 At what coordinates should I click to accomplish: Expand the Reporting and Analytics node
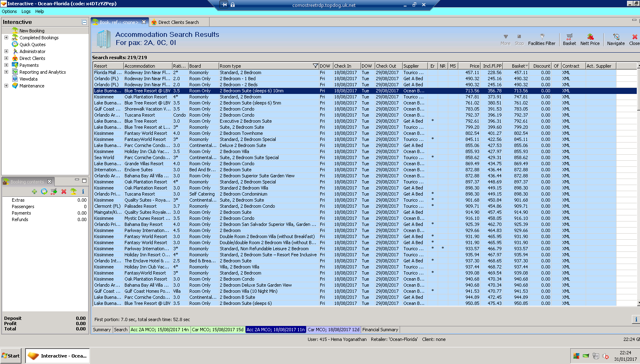pos(6,72)
